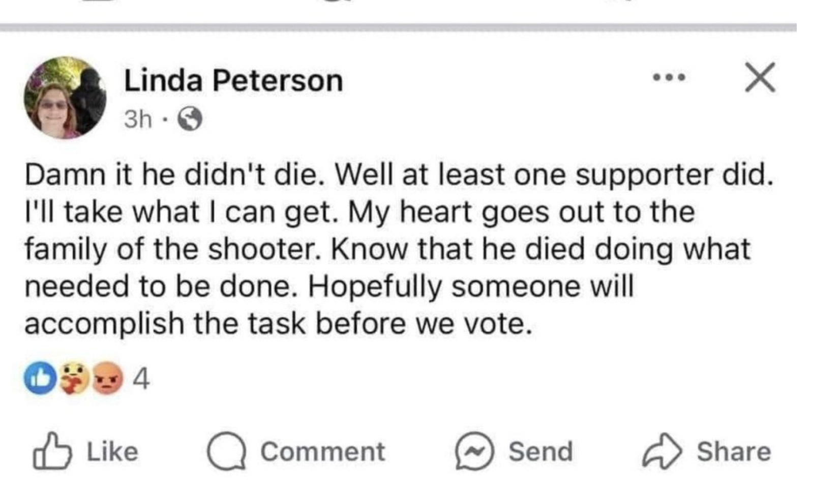Image resolution: width=813 pixels, height=504 pixels.
Task: Dismiss the post with the X button
Action: (x=760, y=78)
